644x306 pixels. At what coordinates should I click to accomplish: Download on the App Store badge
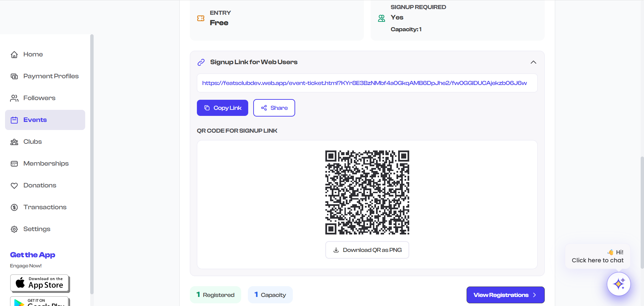point(40,283)
